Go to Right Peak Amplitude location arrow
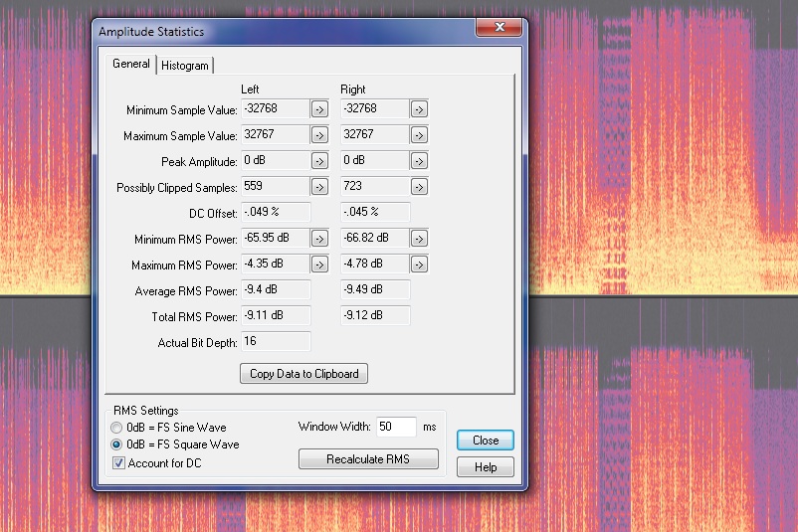The height and width of the screenshot is (532, 798). pyautogui.click(x=419, y=161)
